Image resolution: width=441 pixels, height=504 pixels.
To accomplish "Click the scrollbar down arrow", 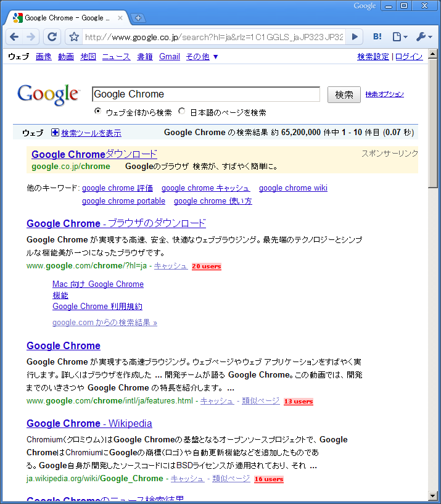I will tap(433, 495).
